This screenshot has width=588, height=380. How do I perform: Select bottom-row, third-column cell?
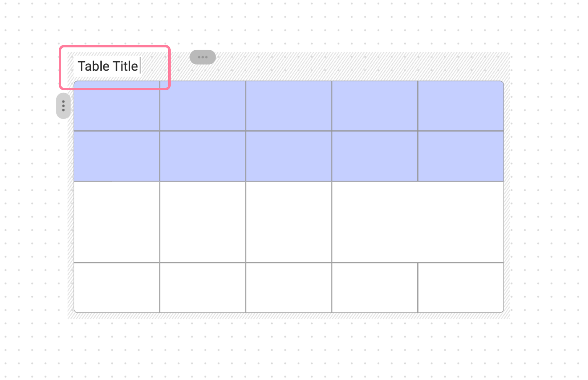coord(289,288)
